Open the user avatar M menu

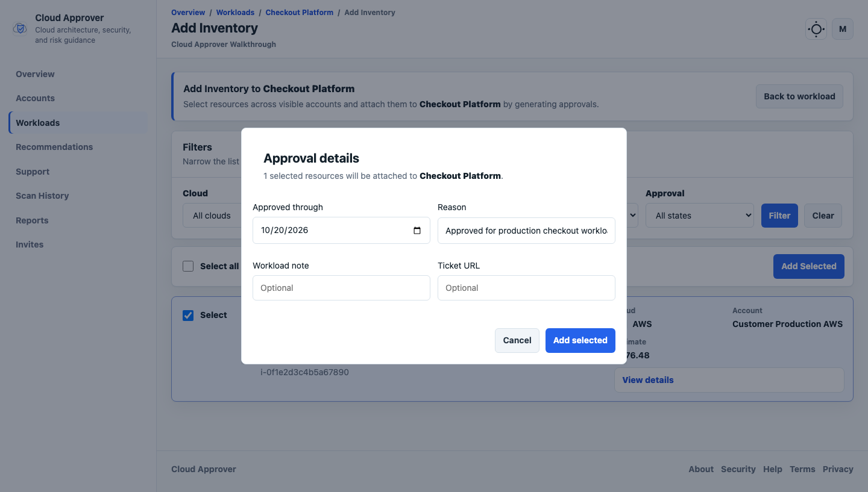(843, 29)
